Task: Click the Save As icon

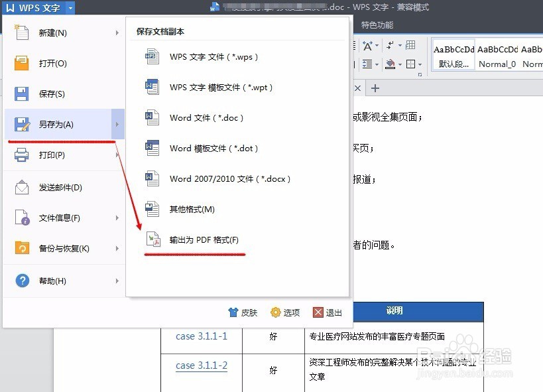Action: [22, 125]
